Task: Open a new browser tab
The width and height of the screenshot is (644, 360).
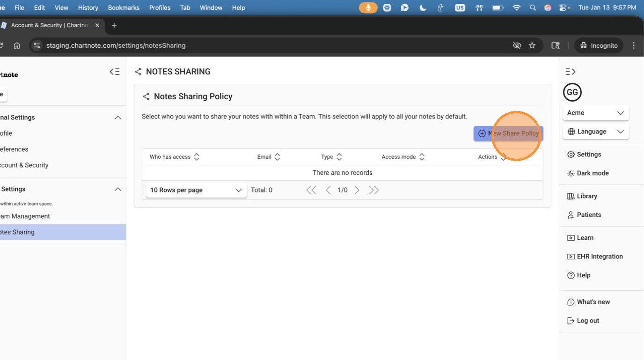Action: click(x=114, y=25)
